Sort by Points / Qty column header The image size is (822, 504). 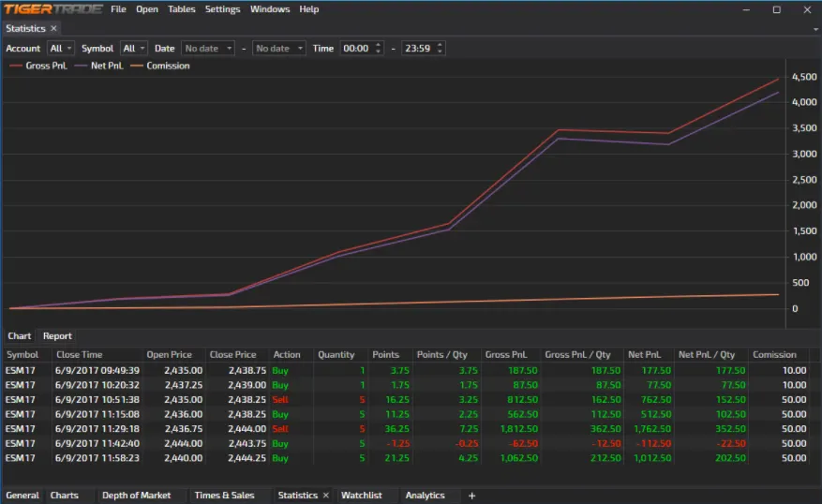tap(446, 355)
